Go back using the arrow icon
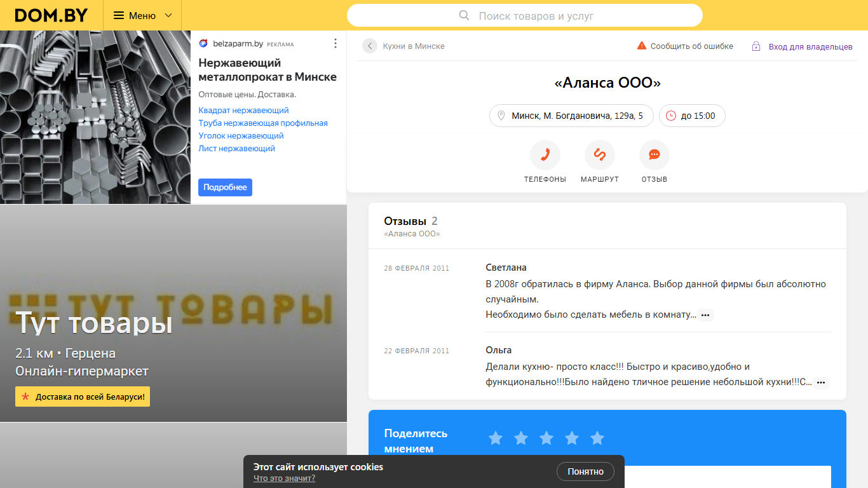 370,46
